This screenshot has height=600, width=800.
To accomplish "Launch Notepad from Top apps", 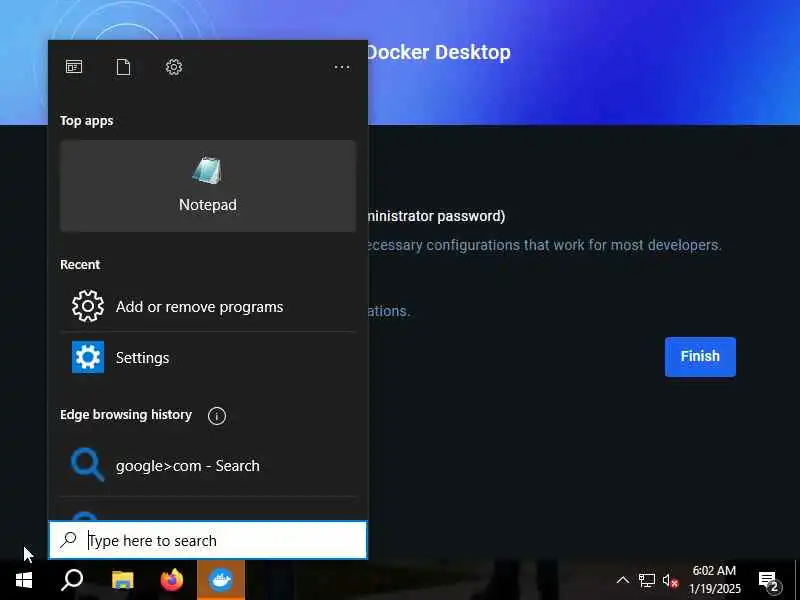I will [208, 186].
